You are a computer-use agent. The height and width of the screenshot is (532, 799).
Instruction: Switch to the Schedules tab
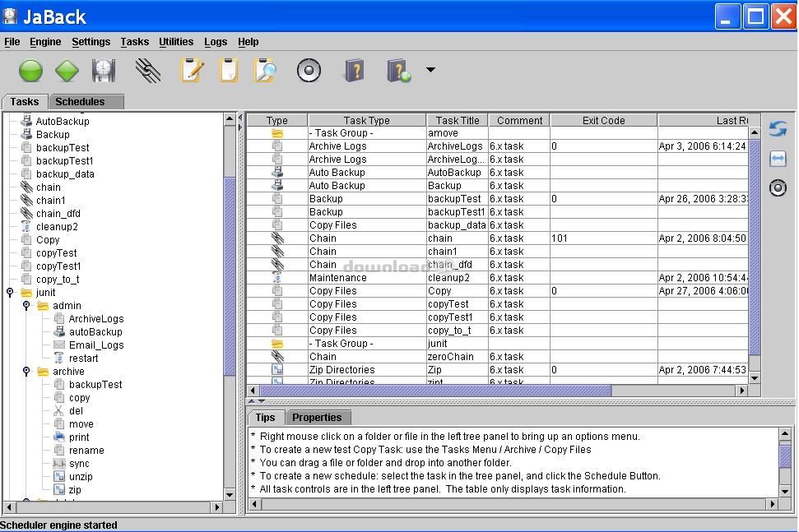click(80, 102)
